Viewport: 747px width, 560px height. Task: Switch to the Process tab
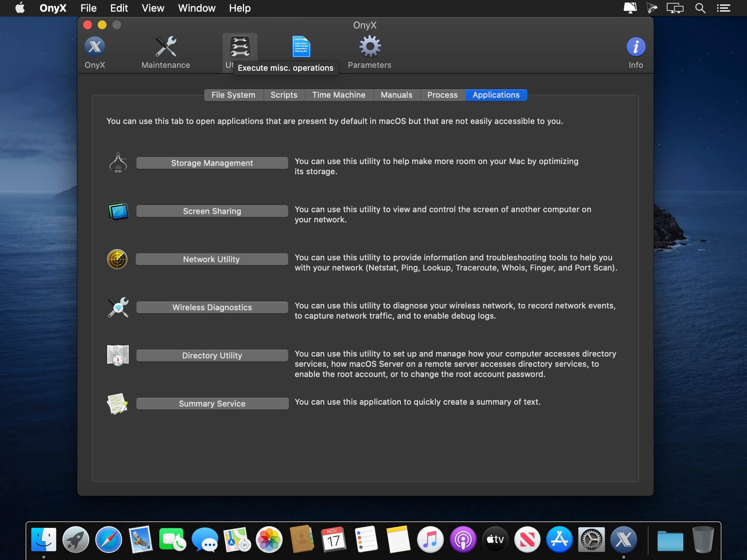pyautogui.click(x=442, y=95)
